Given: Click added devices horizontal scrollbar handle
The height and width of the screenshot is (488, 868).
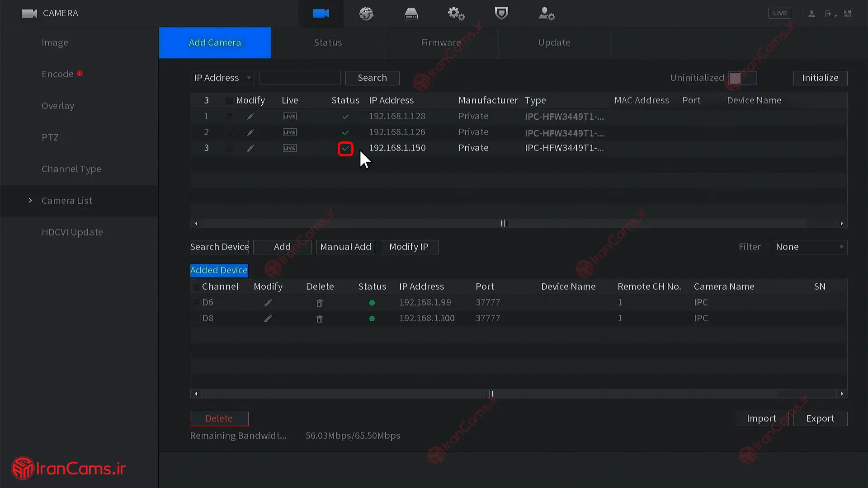Looking at the screenshot, I should (x=490, y=394).
